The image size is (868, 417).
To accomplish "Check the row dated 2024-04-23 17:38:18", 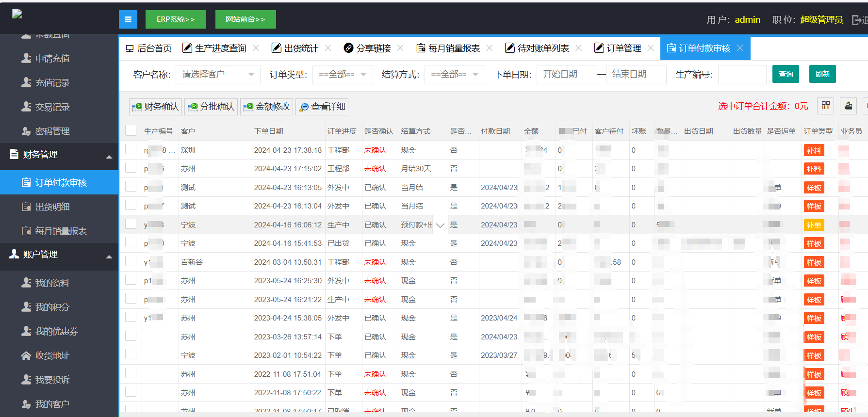I will pyautogui.click(x=131, y=149).
